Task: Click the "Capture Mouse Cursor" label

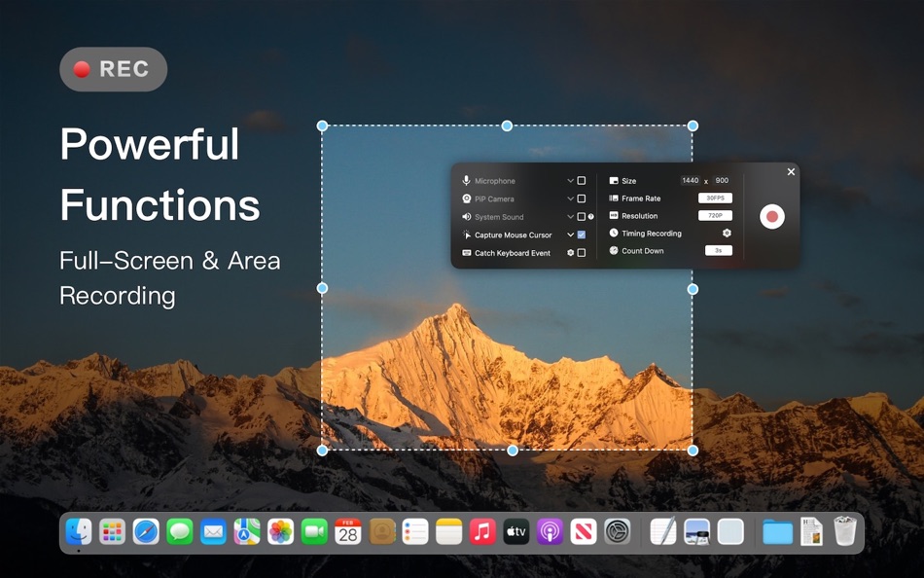Action: tap(514, 235)
